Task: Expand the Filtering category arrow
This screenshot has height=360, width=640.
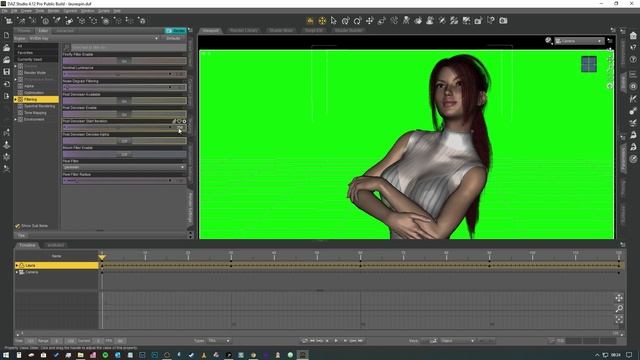Action: (16, 100)
